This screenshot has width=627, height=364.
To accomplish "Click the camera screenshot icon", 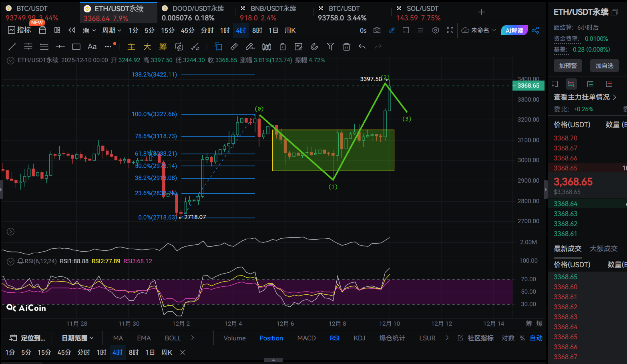I will tap(377, 30).
